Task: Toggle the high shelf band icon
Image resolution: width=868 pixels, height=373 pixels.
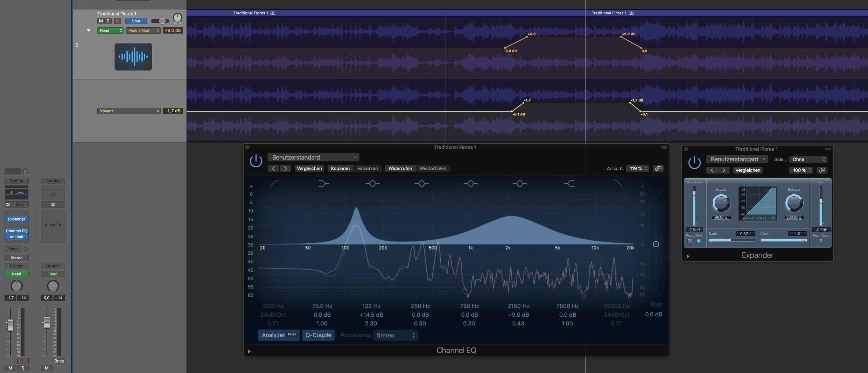Action: [569, 183]
